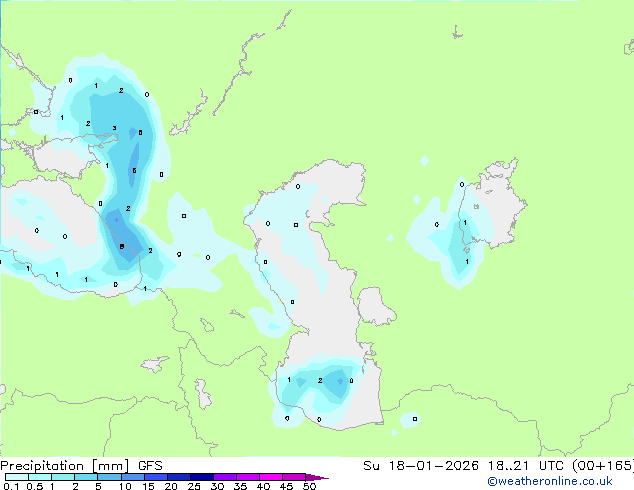634x490 pixels.
Task: Click the '25' legend scale label
Action: (x=194, y=486)
